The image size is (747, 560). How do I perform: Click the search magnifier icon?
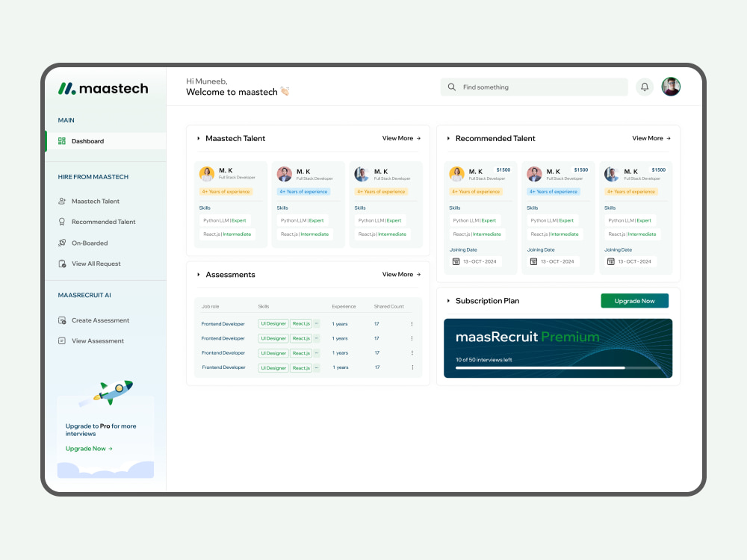click(x=452, y=87)
